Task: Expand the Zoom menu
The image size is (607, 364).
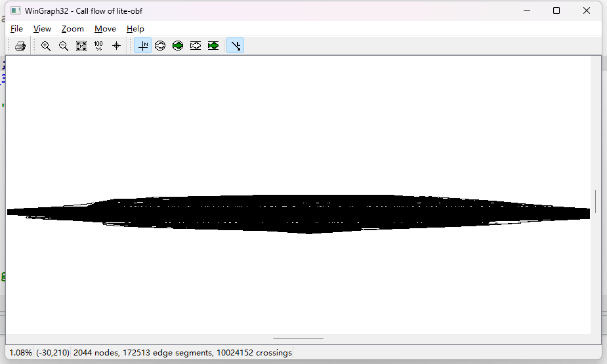Action: coord(73,29)
